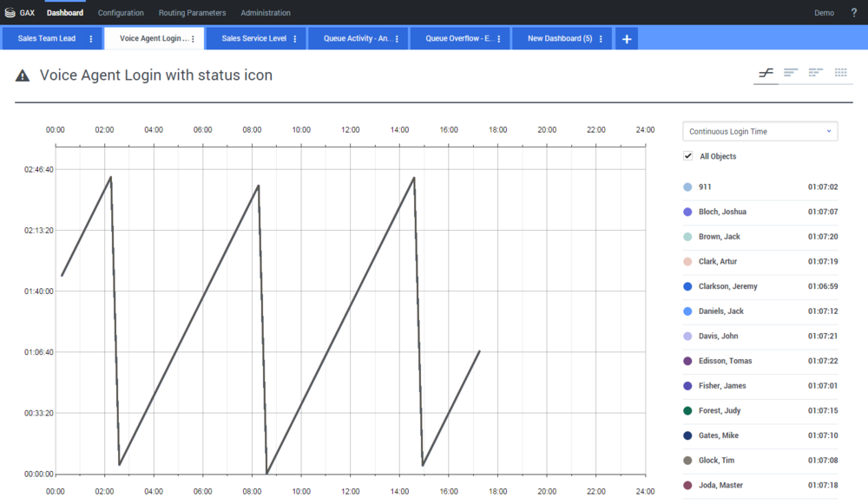Click the 02:46:40 y-axis label
The image size is (868, 504).
tap(39, 170)
